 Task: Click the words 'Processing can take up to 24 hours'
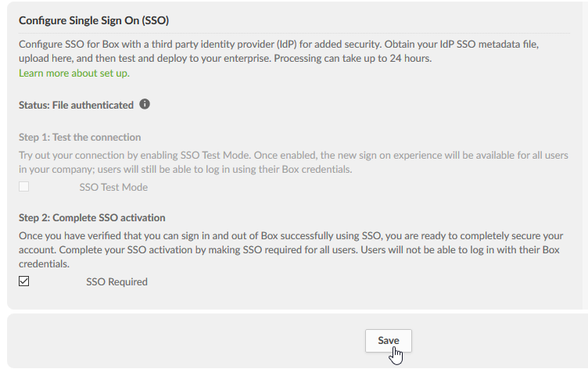pos(353,59)
